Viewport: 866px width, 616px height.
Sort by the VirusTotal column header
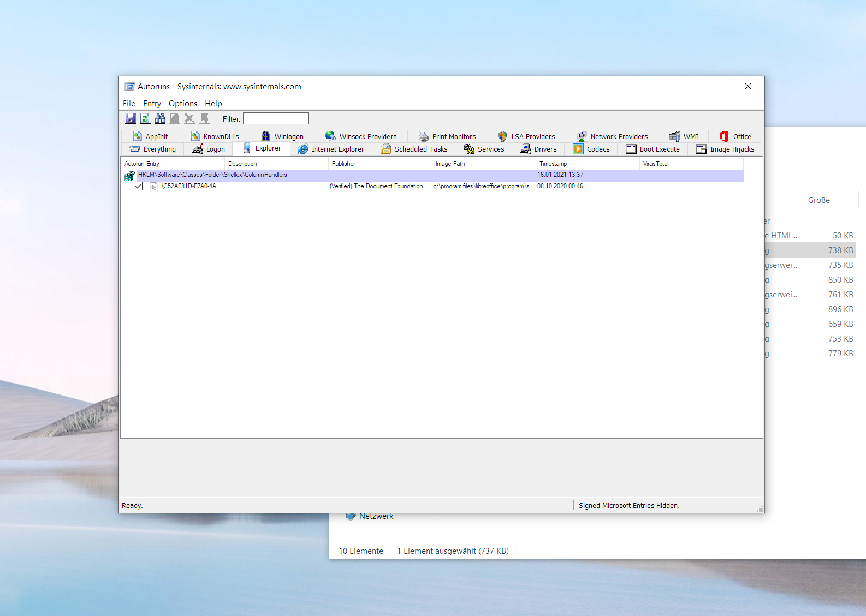[x=691, y=164]
